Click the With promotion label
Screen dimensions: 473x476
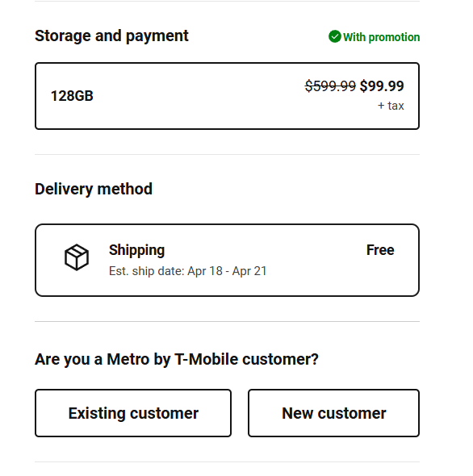381,37
